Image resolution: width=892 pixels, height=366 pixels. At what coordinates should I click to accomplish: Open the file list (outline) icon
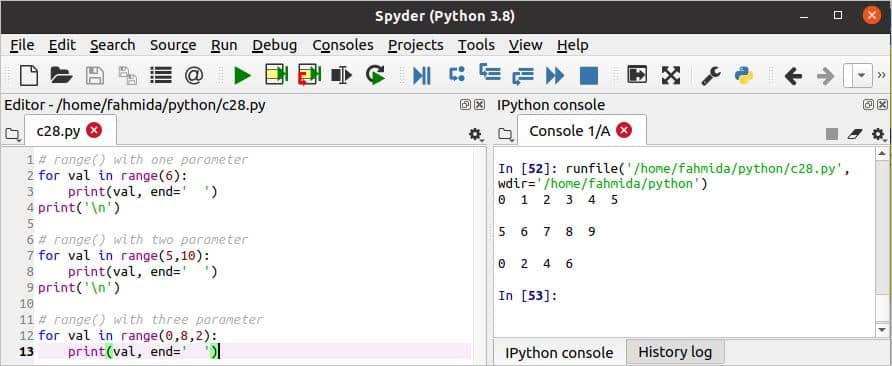161,75
